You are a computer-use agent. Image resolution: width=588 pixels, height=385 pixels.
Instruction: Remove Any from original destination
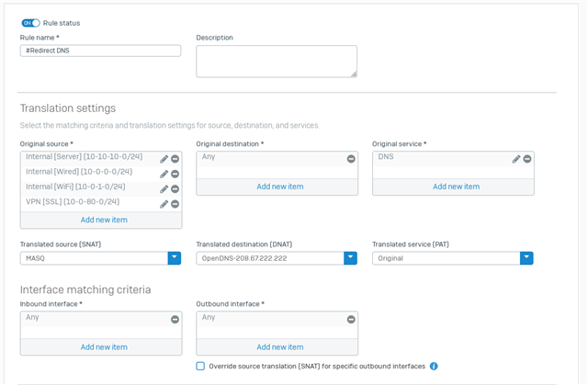tap(351, 159)
